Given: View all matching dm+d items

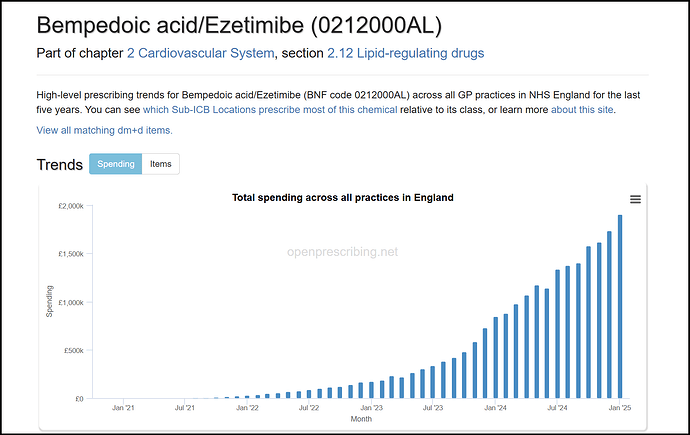Looking at the screenshot, I should click(104, 130).
